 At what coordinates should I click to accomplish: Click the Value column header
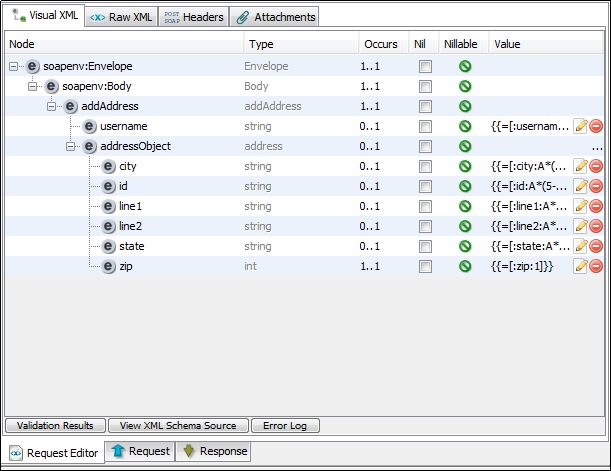click(546, 44)
